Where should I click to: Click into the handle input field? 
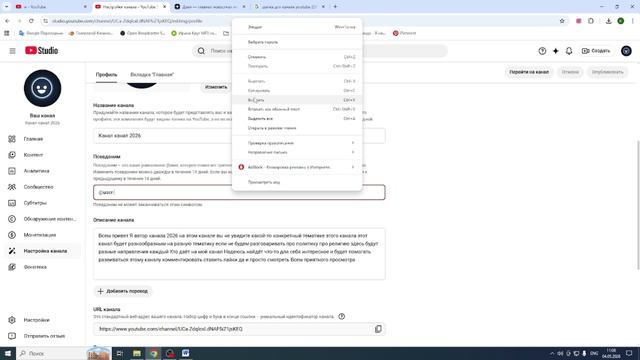pyautogui.click(x=239, y=192)
